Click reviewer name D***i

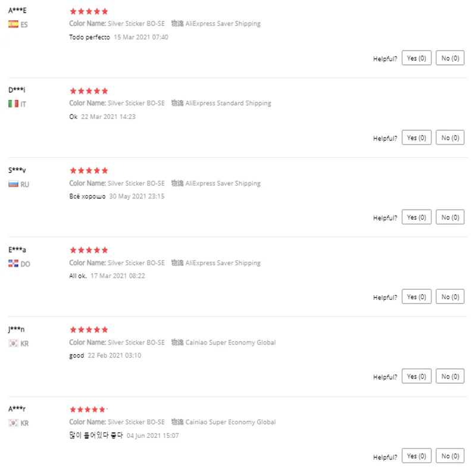coord(17,90)
